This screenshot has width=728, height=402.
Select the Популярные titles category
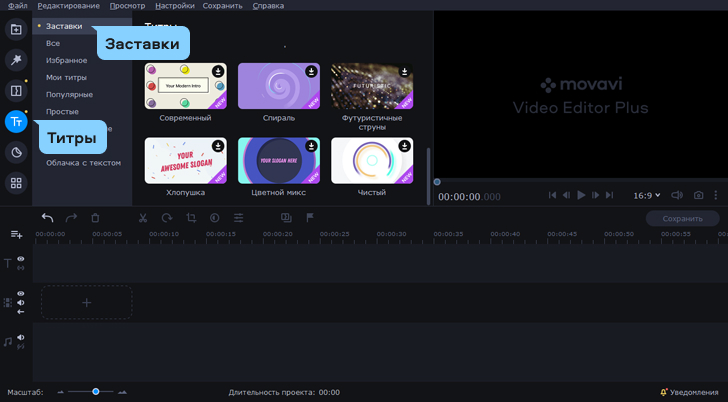69,94
